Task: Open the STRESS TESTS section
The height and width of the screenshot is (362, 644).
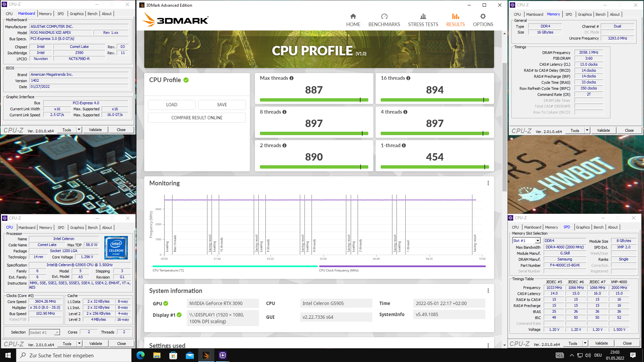Action: tap(423, 20)
